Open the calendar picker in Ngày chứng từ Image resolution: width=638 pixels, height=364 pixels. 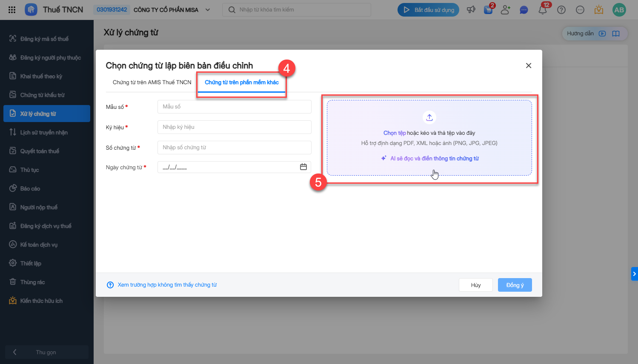[303, 167]
